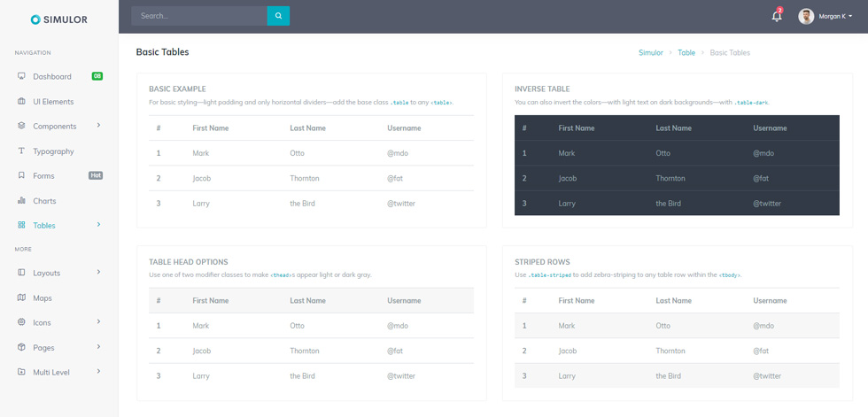The height and width of the screenshot is (417, 868).
Task: Click @twitter in the Inverse Table
Action: (x=767, y=203)
